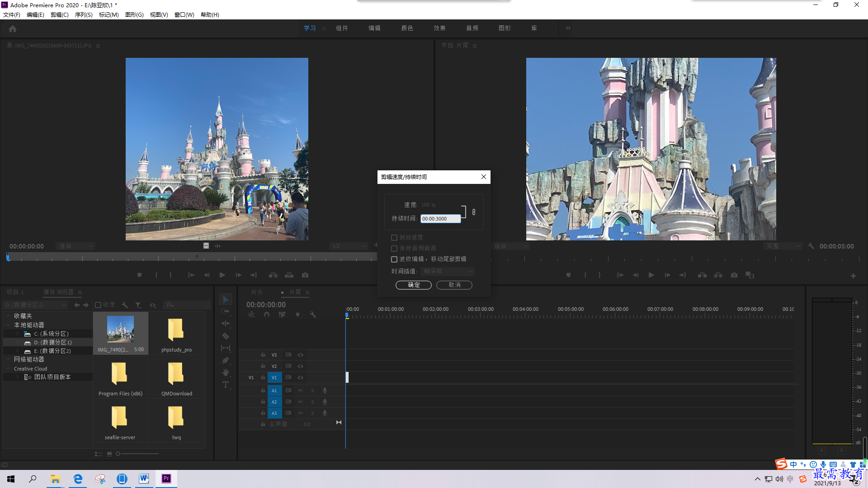Viewport: 868px width, 488px height.
Task: Select the Ripple Edit tool
Action: 225,324
